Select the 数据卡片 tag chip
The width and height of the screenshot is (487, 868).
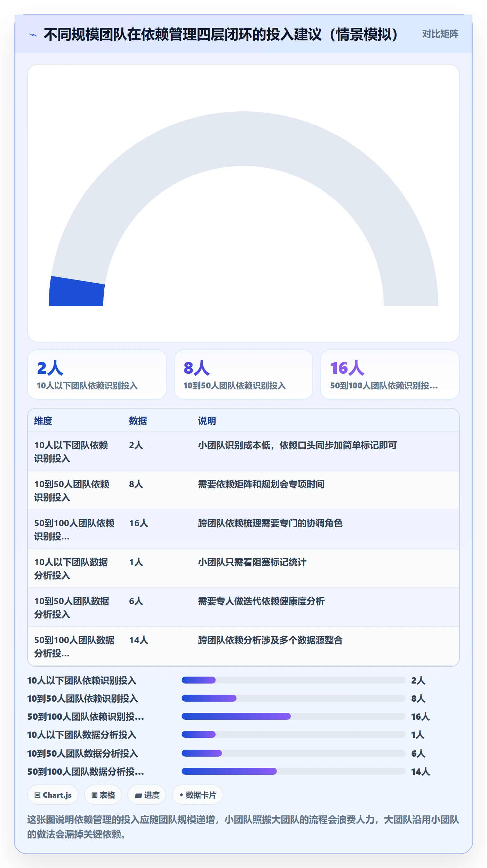(198, 795)
